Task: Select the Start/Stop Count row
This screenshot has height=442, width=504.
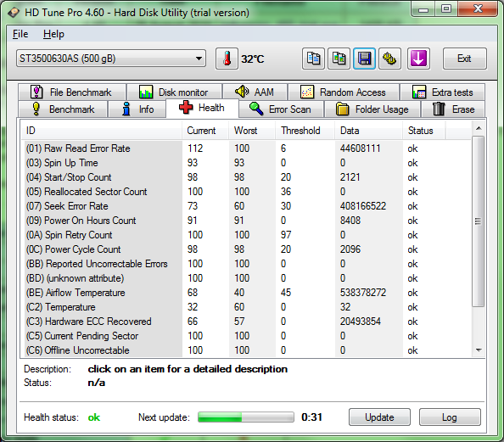Action: click(x=246, y=177)
